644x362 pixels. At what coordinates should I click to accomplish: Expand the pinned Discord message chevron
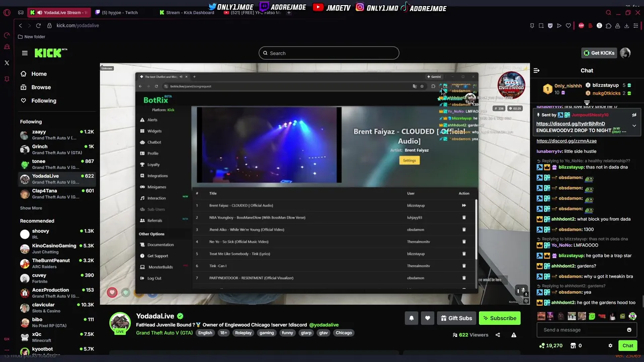coord(634,126)
